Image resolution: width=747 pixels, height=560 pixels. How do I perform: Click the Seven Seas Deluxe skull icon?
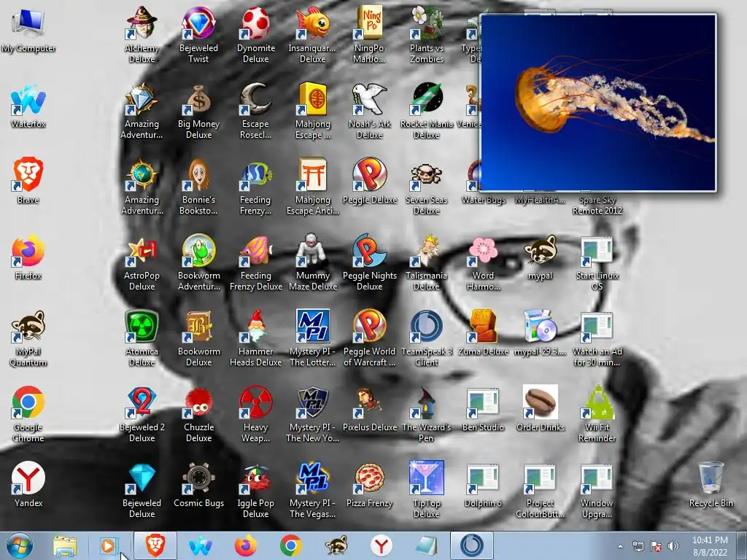[x=426, y=187]
